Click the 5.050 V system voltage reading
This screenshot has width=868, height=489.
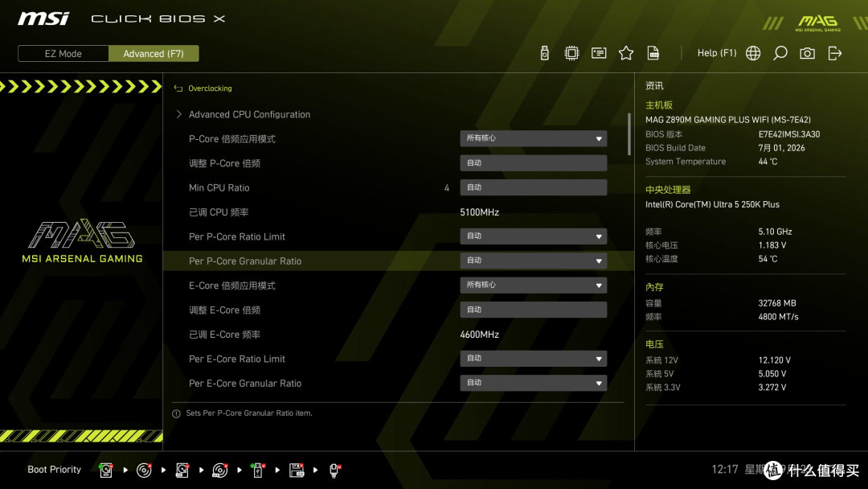[x=772, y=374]
